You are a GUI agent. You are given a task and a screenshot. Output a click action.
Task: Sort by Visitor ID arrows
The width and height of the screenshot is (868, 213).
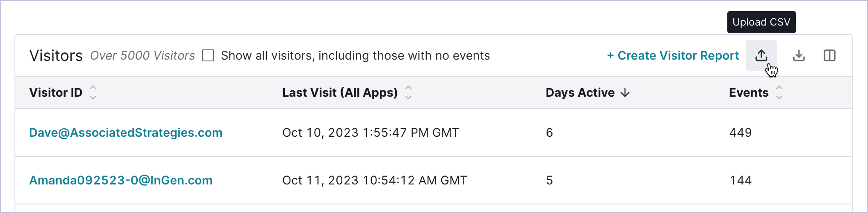pyautogui.click(x=93, y=92)
